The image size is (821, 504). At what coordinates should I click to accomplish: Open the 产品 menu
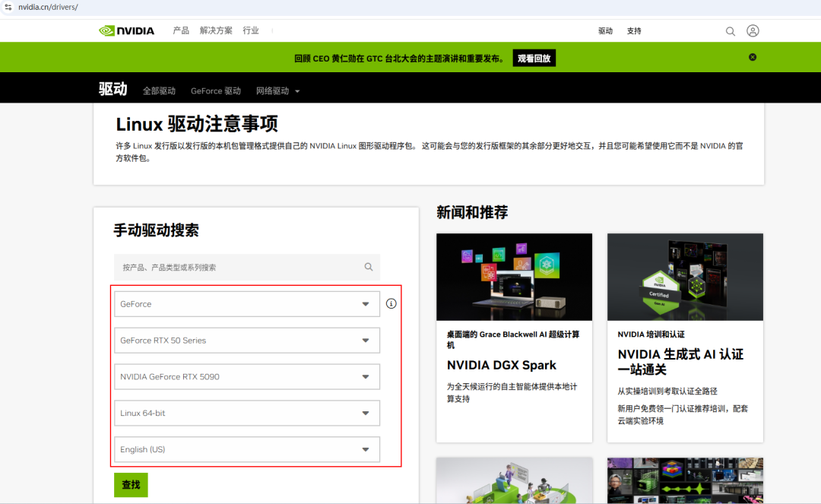(x=181, y=31)
